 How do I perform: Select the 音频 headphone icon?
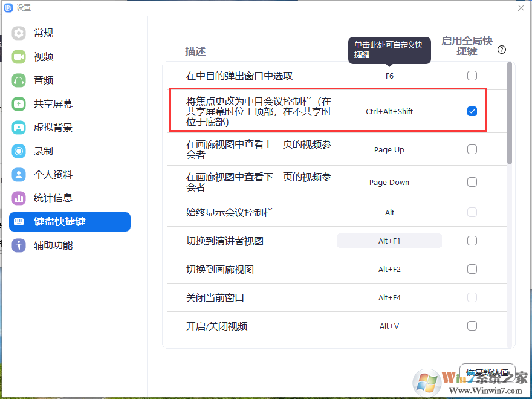[19, 80]
